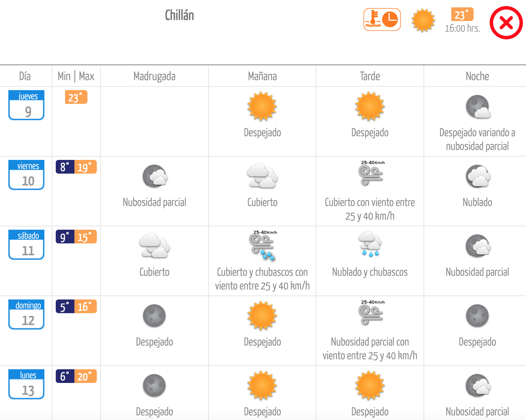Click lunes 13 calendar icon
Viewport: 526px width, 420px height.
pyautogui.click(x=26, y=384)
